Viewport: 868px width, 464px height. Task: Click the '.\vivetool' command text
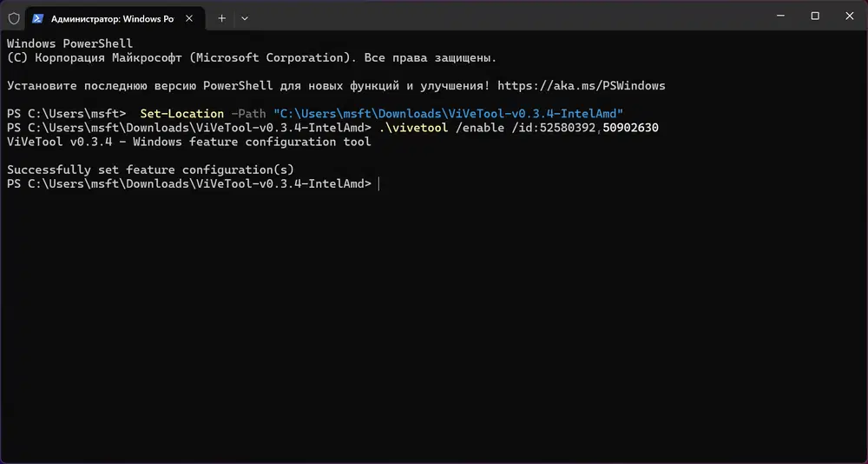(413, 128)
